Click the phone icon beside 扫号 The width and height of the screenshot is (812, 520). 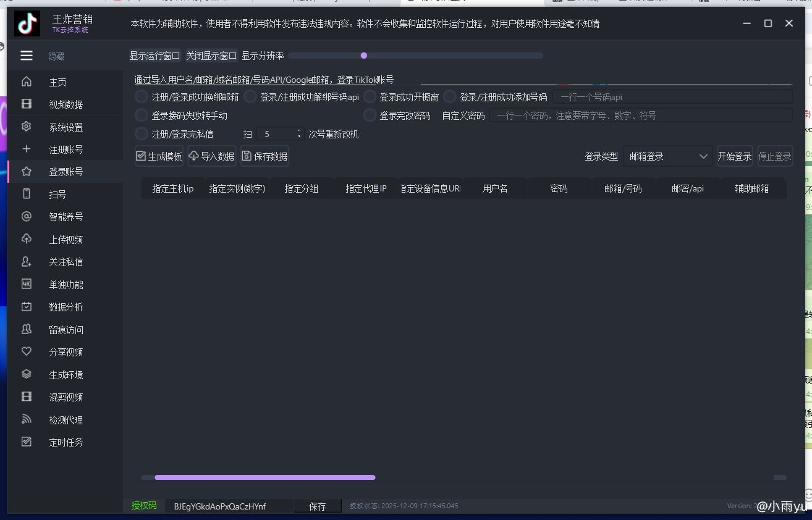[x=27, y=194]
